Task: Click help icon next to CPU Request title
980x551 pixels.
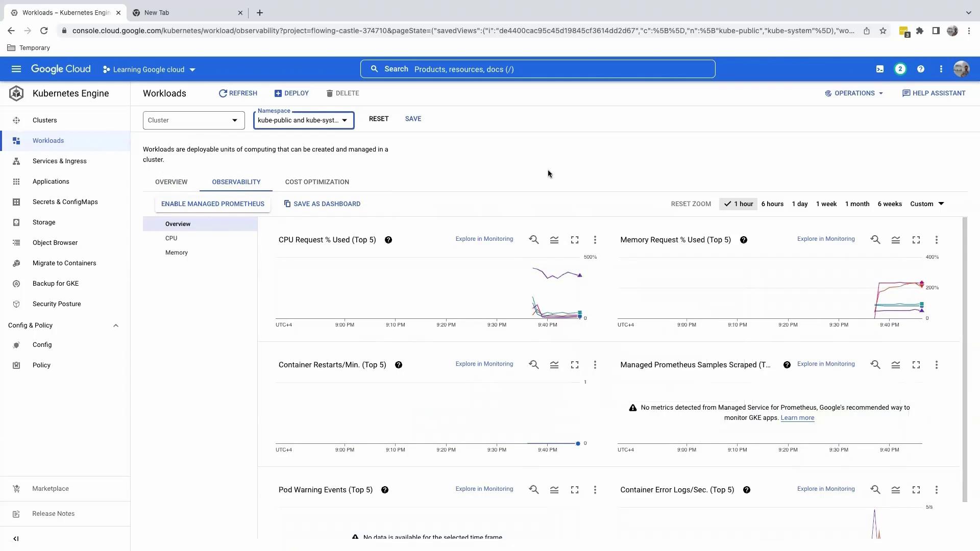Action: tap(388, 240)
